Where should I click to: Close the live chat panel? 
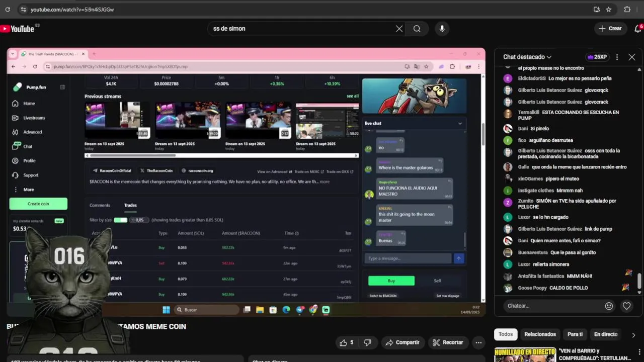tap(632, 57)
